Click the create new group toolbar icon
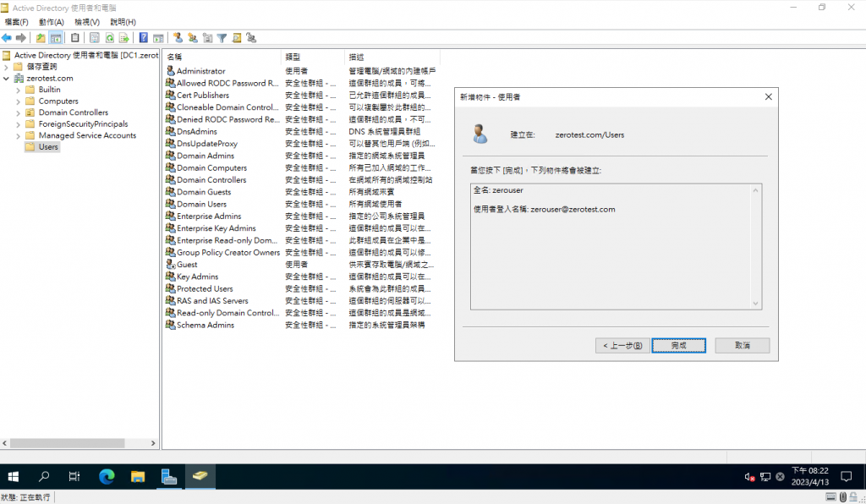Image resolution: width=866 pixels, height=504 pixels. [193, 38]
